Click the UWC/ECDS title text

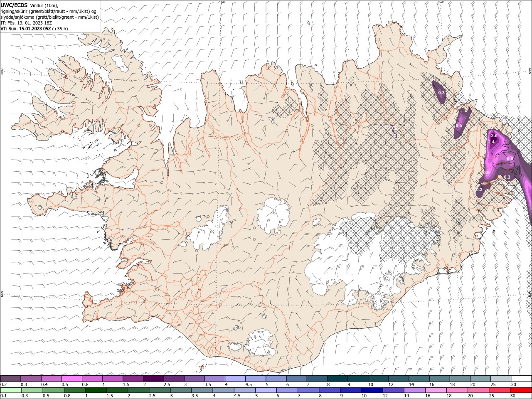pyautogui.click(x=15, y=5)
